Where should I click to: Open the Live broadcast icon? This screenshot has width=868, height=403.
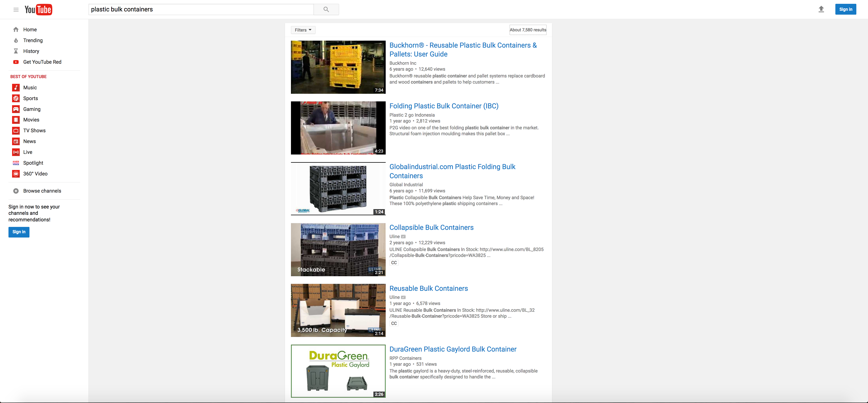pyautogui.click(x=16, y=152)
